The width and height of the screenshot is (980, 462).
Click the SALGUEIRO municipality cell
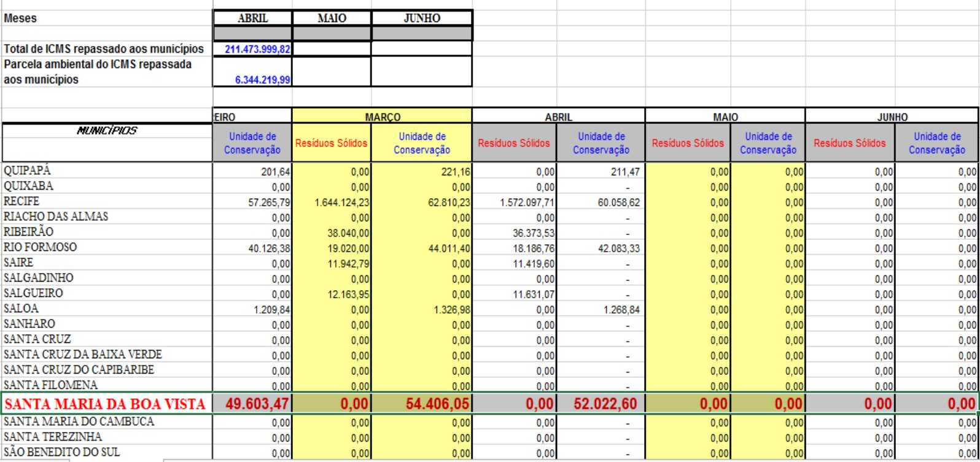click(x=107, y=293)
